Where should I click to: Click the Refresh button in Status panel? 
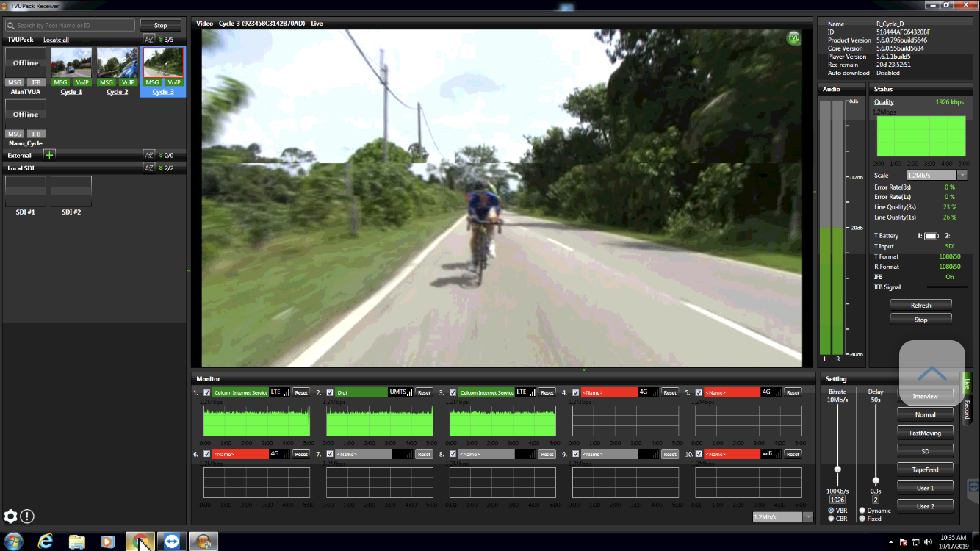click(x=920, y=305)
